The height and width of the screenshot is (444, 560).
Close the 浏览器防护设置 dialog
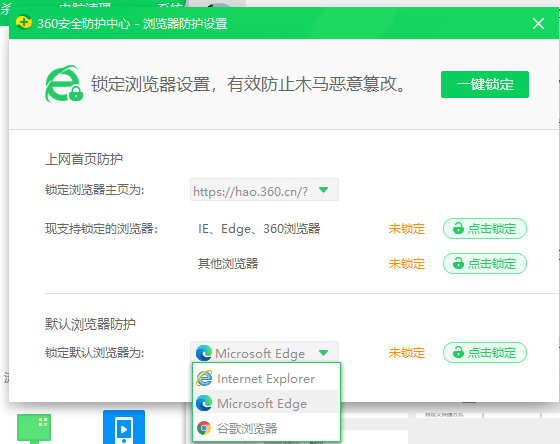click(538, 24)
